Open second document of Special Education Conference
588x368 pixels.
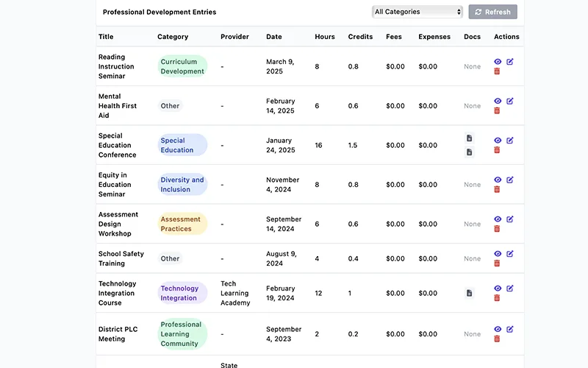click(469, 152)
